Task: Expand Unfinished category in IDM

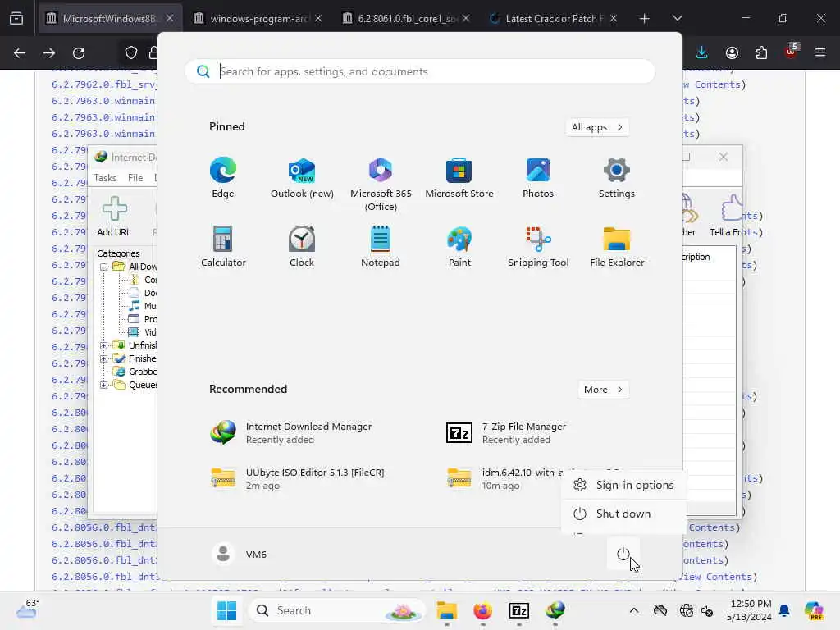Action: [104, 345]
